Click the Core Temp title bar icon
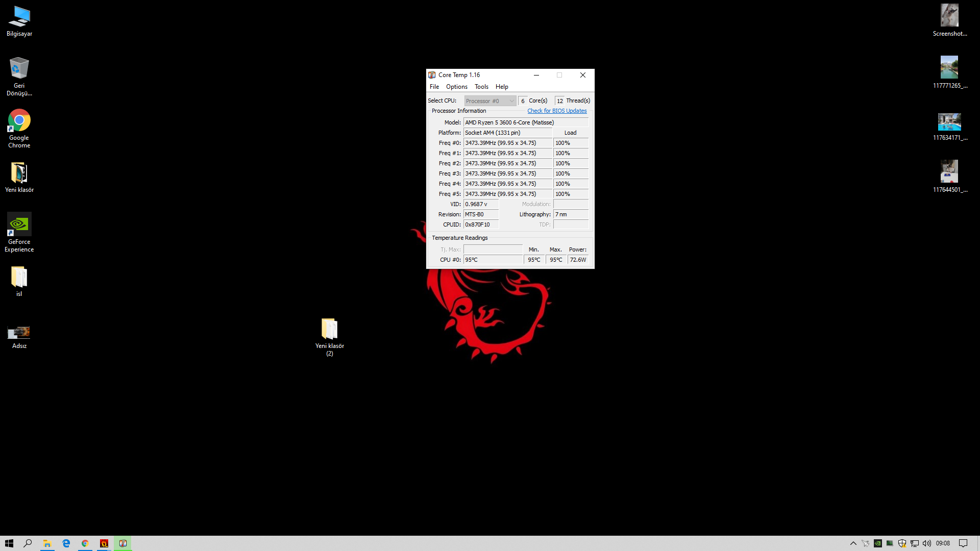This screenshot has width=980, height=551. point(432,75)
